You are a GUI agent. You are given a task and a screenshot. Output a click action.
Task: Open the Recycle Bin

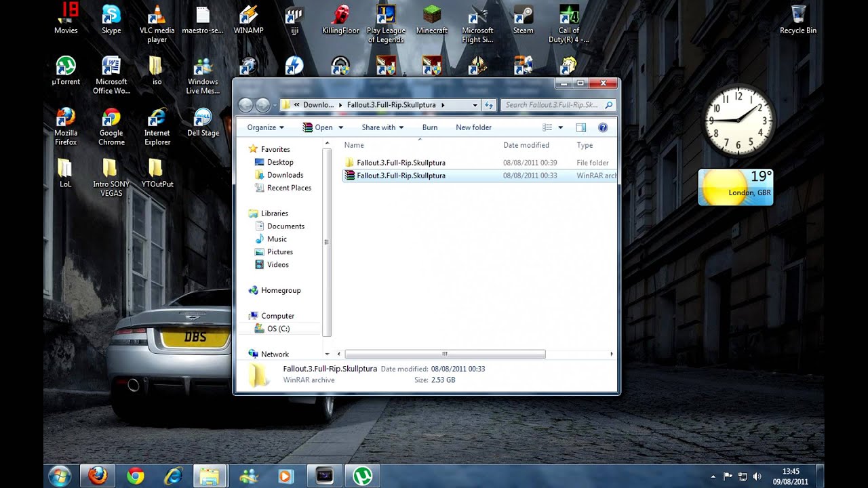798,19
